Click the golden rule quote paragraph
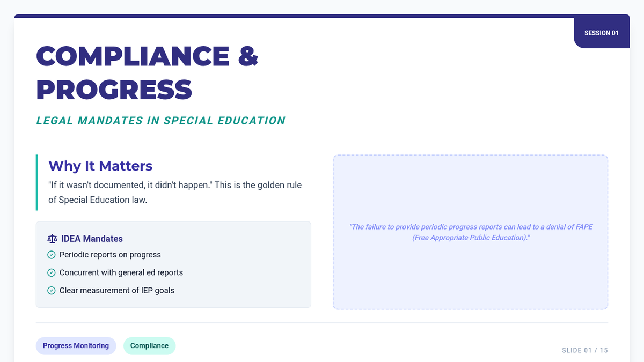The width and height of the screenshot is (644, 362). 175,193
